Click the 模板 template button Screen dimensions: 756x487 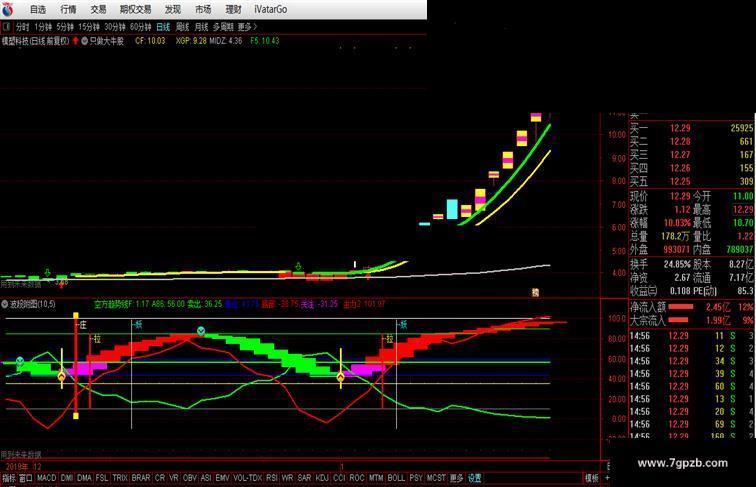tap(592, 478)
